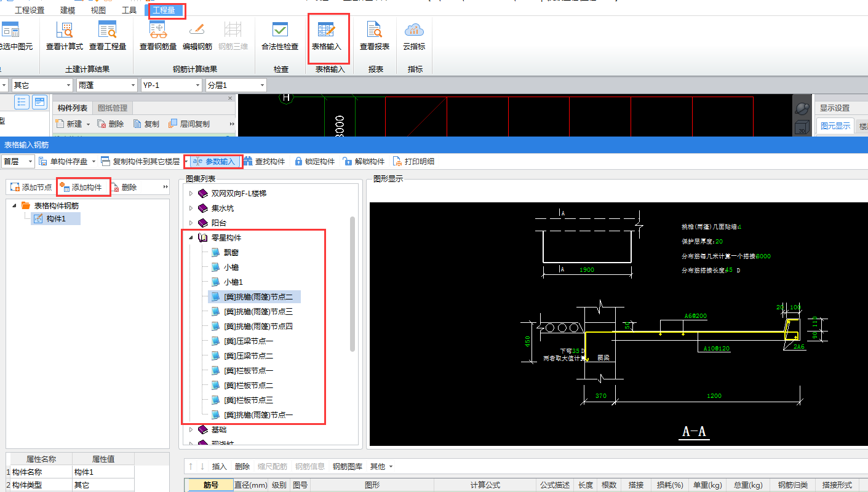Select [黄]挑檐(雨篷)节点二
The image size is (868, 492).
pos(254,296)
